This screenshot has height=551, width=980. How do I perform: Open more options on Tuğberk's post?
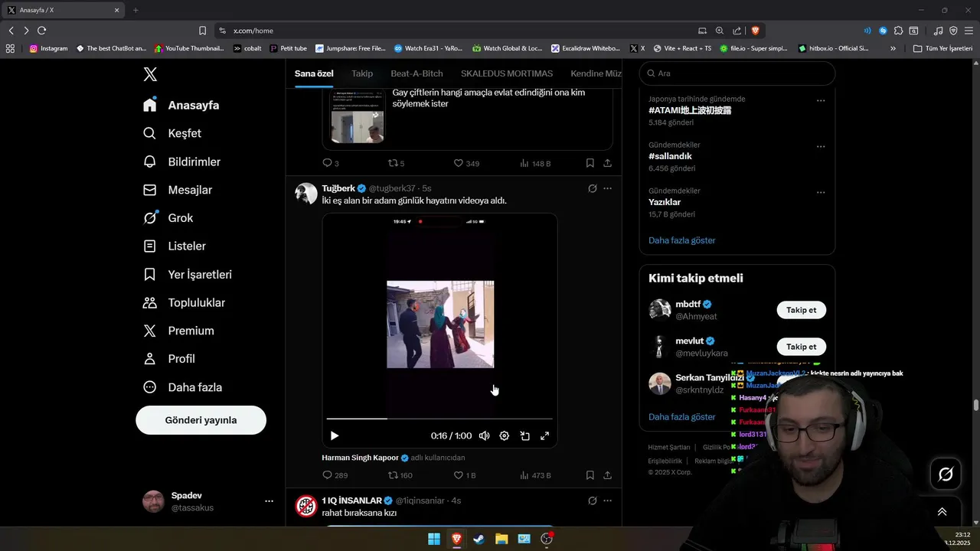[x=607, y=188]
